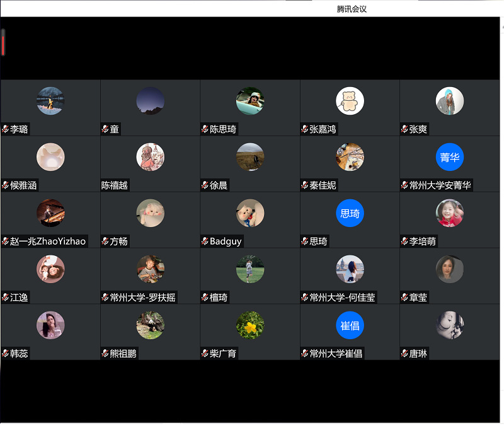Click the muted mic icon beside 张爽
Viewport: 504px width, 425px height.
[404, 129]
